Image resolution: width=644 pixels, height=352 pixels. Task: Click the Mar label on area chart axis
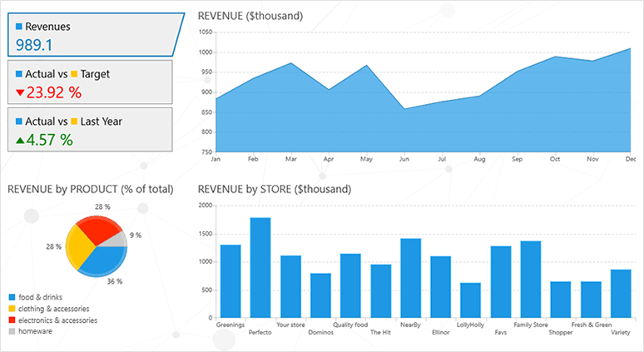291,159
